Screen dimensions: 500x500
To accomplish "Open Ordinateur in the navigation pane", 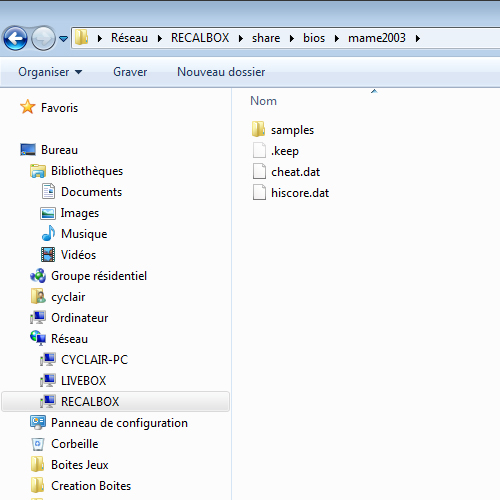I will (x=80, y=318).
